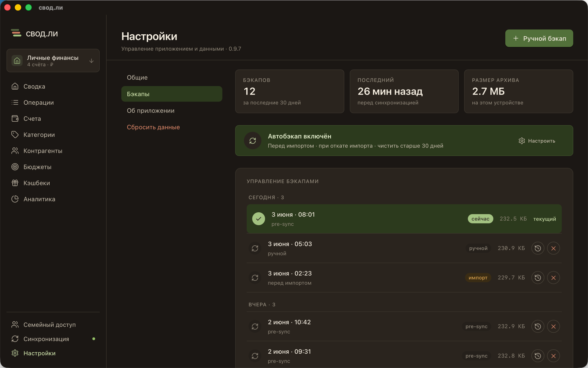Click the refresh icon of 3 июня 05:03 backup
Screen dimensions: 588x368
coord(255,248)
